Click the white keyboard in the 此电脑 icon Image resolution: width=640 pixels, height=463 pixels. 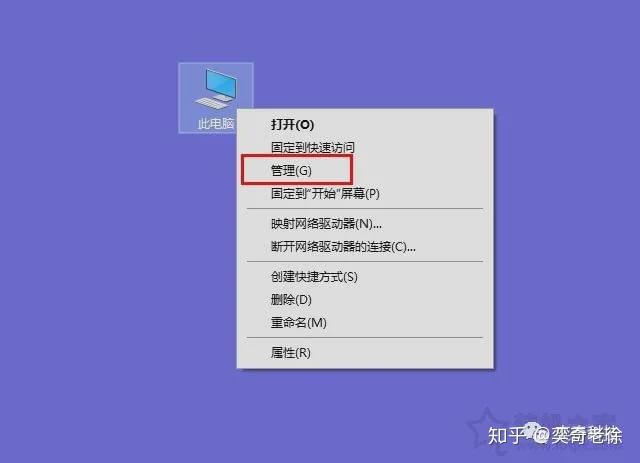212,102
